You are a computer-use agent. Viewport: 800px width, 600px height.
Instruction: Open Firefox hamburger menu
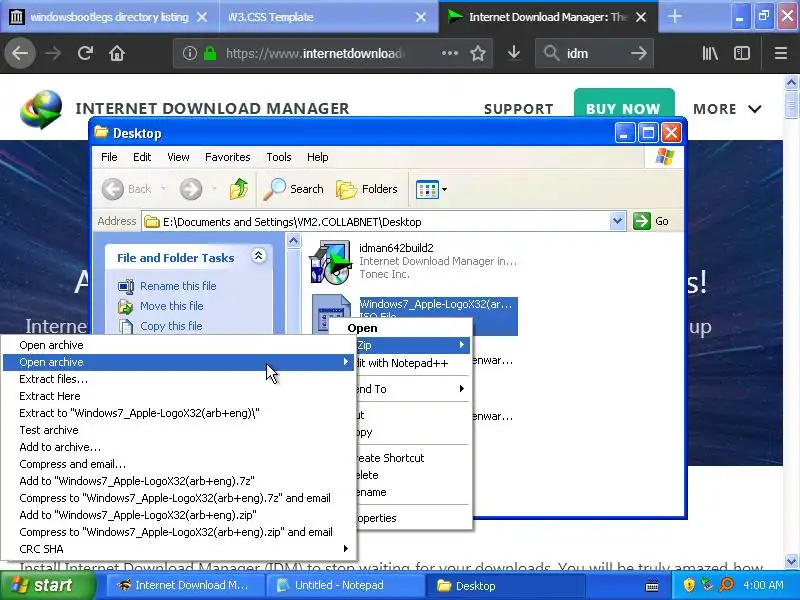(x=780, y=53)
